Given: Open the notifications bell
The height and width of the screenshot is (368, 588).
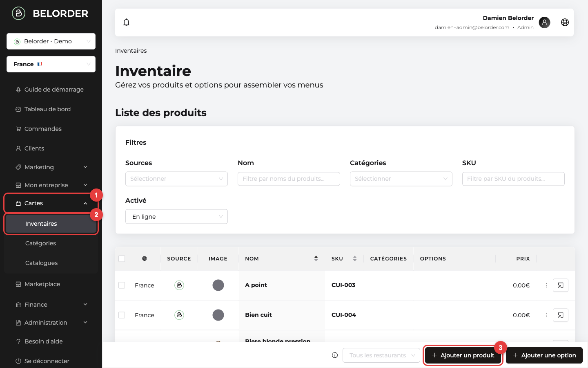Looking at the screenshot, I should point(127,22).
